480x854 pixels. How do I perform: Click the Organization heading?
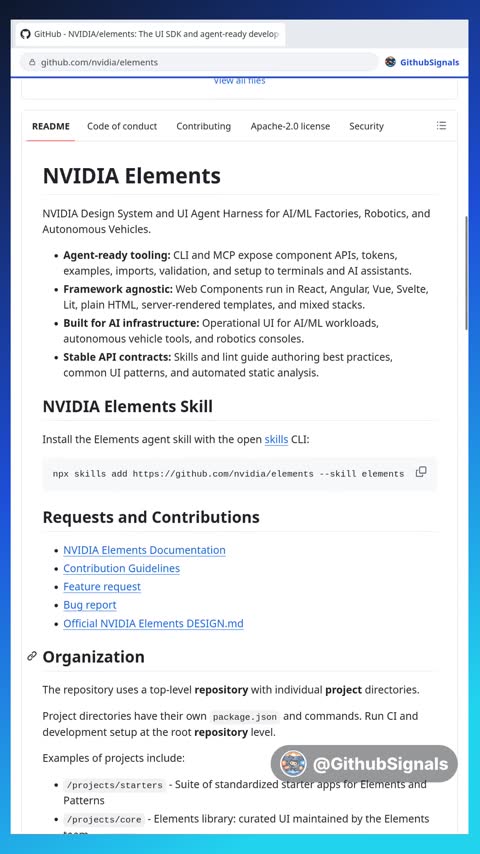pyautogui.click(x=93, y=657)
